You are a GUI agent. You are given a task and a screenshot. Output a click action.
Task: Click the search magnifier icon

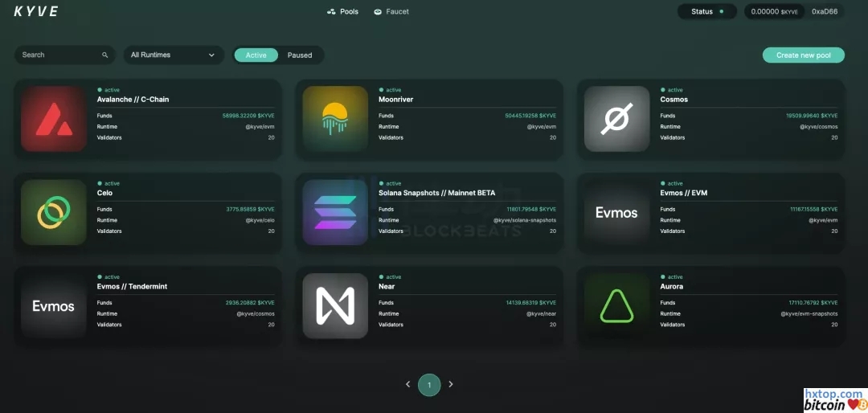(104, 55)
